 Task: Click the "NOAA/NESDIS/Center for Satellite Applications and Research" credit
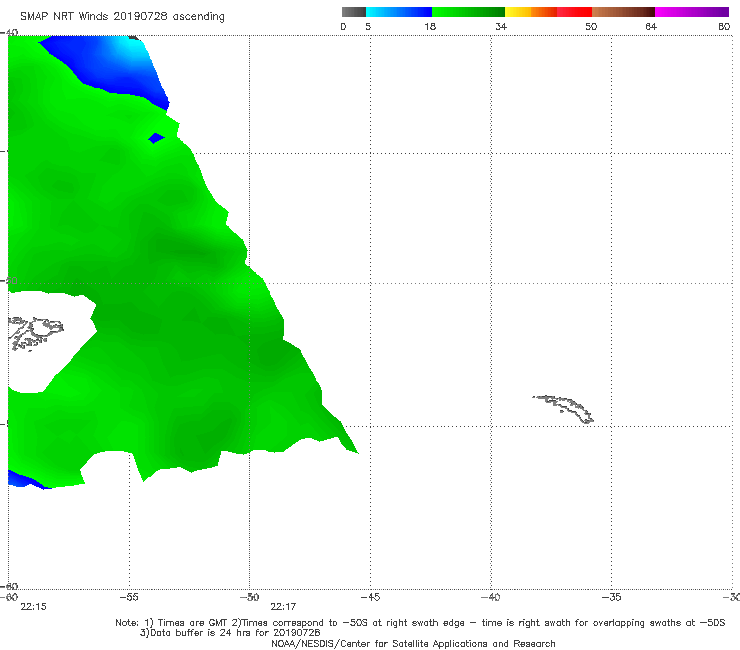[413, 643]
